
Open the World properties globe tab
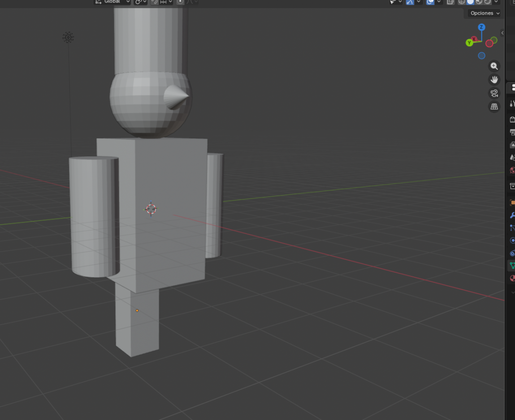click(512, 170)
